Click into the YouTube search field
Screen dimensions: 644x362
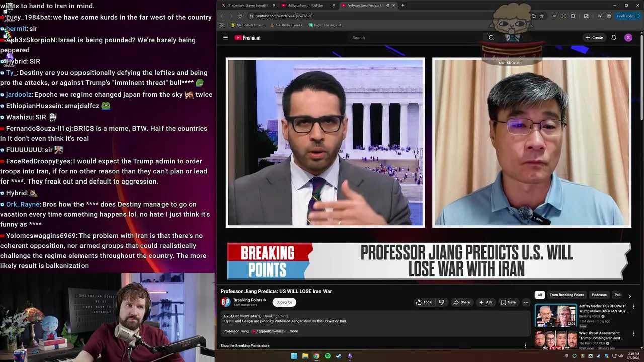click(417, 38)
